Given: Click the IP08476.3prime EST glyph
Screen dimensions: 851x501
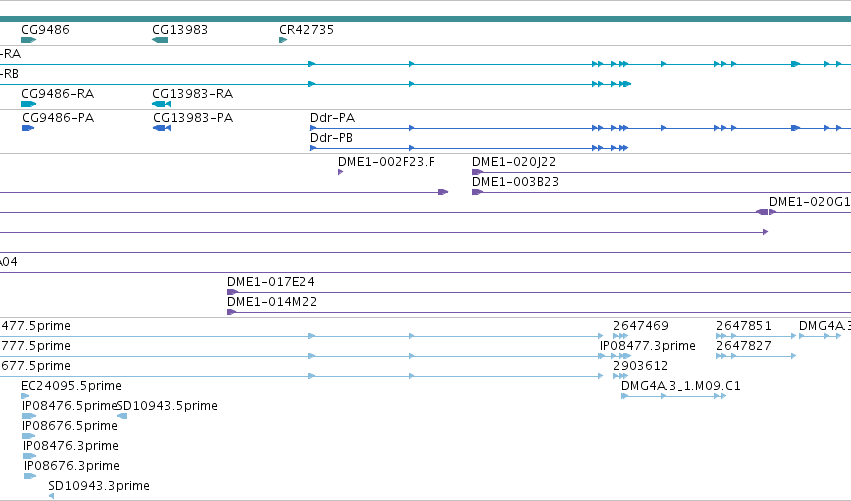Looking at the screenshot, I should pos(29,456).
